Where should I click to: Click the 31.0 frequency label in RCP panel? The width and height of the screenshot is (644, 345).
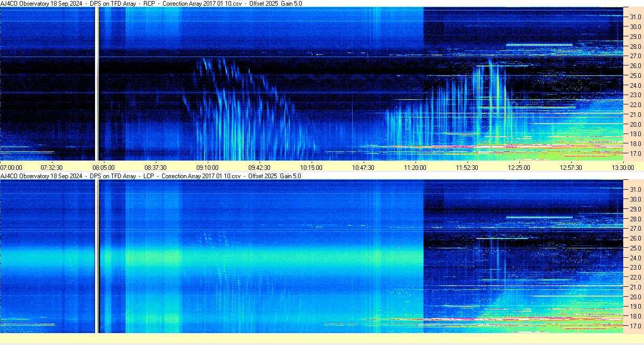coord(635,17)
